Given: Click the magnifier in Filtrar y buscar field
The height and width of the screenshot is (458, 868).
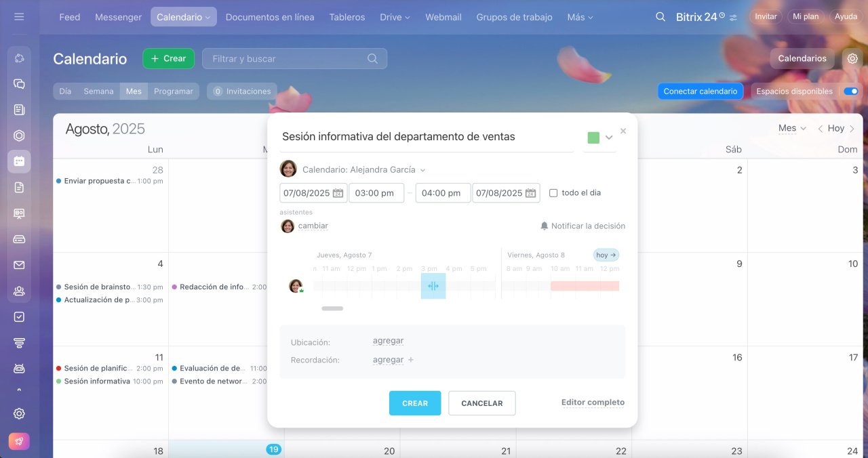Looking at the screenshot, I should coord(372,58).
